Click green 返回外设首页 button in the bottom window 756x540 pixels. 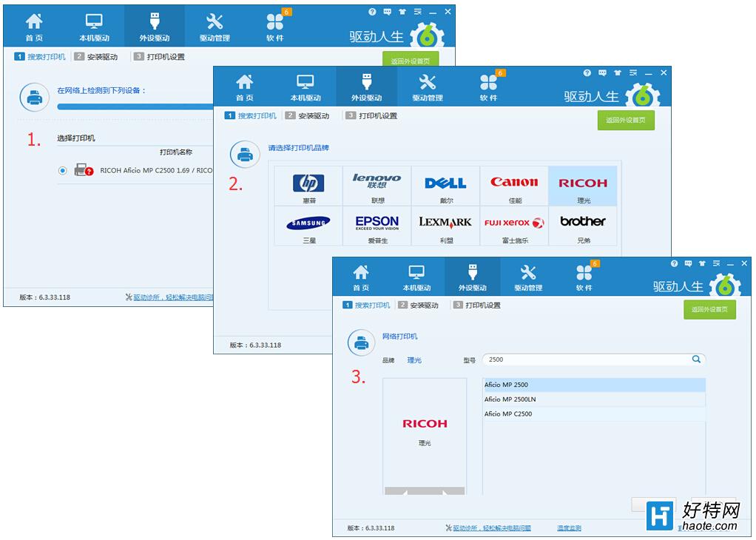tap(709, 309)
